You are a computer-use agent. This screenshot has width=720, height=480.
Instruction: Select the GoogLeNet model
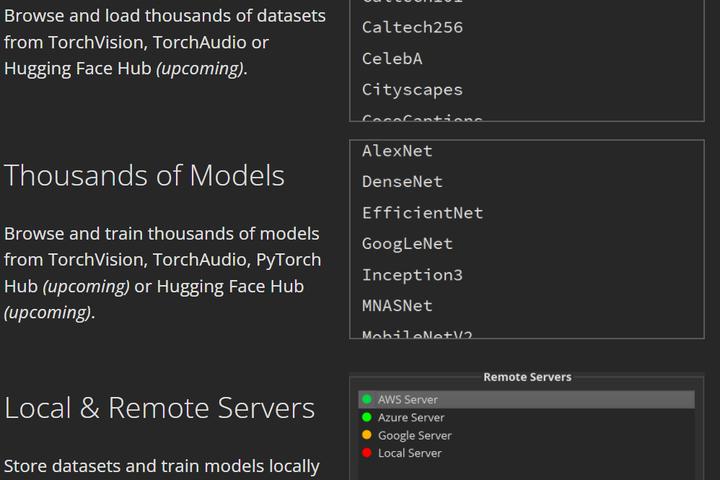[407, 244]
